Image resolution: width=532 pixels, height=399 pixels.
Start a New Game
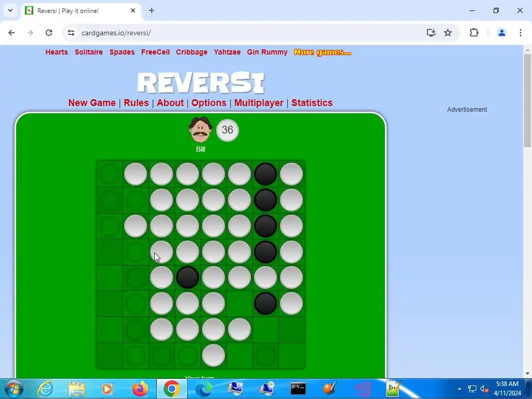click(92, 103)
